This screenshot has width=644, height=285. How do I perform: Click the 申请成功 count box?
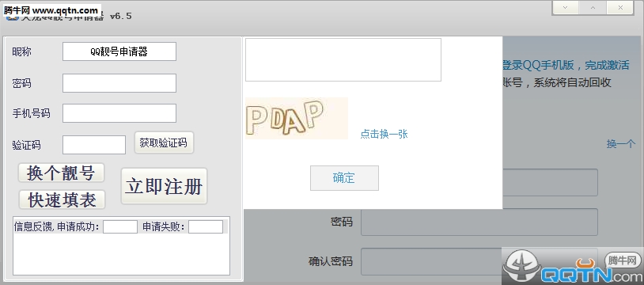coord(120,226)
